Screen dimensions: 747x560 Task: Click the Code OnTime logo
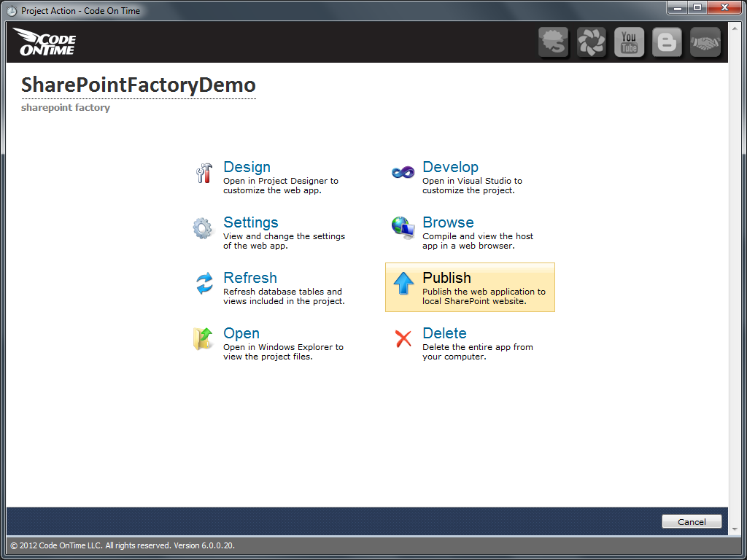click(x=44, y=42)
